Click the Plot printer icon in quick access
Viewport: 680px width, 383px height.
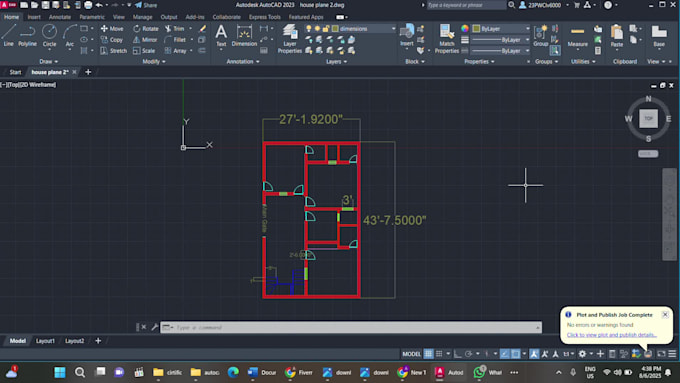(x=88, y=5)
